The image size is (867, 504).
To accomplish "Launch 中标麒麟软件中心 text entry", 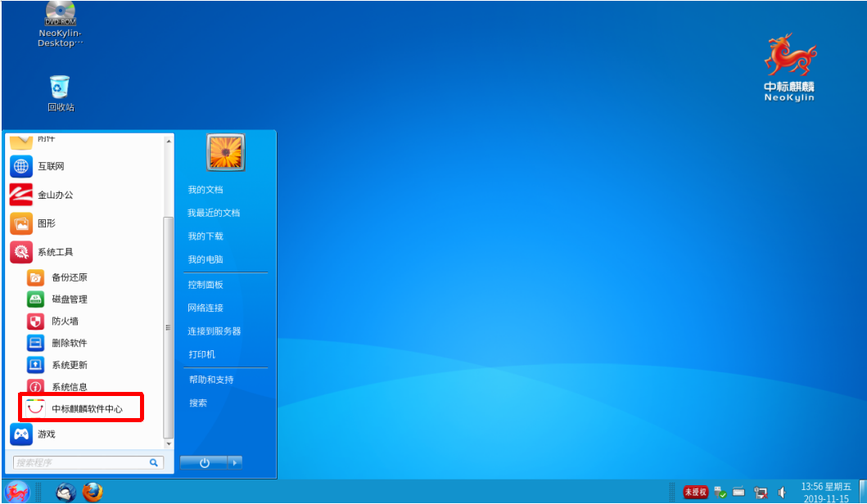I will coord(88,409).
